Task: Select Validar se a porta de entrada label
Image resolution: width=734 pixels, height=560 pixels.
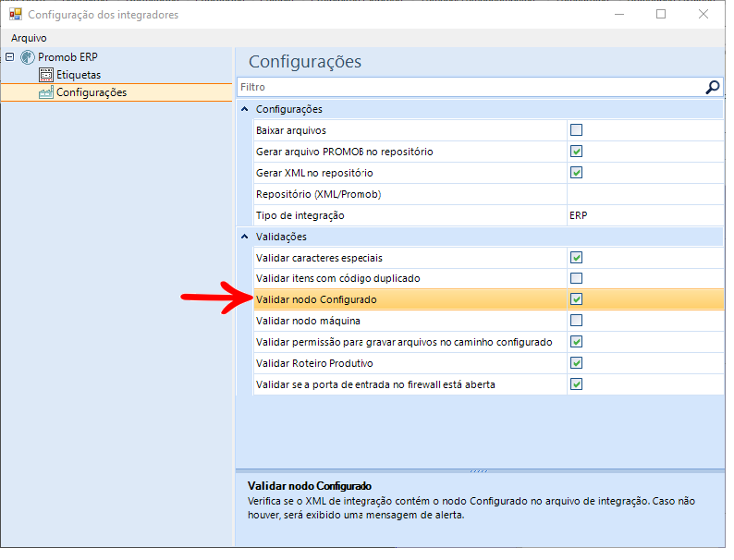Action: click(x=375, y=384)
